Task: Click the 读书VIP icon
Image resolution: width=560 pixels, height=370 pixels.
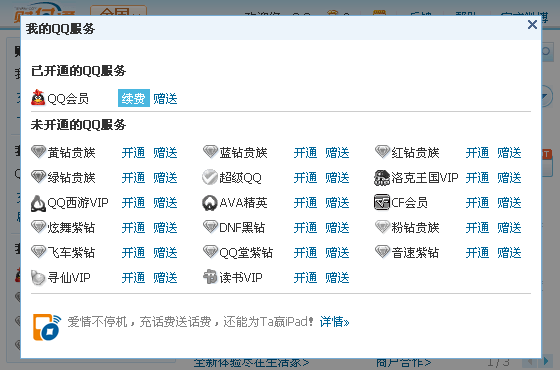Action: (x=210, y=277)
